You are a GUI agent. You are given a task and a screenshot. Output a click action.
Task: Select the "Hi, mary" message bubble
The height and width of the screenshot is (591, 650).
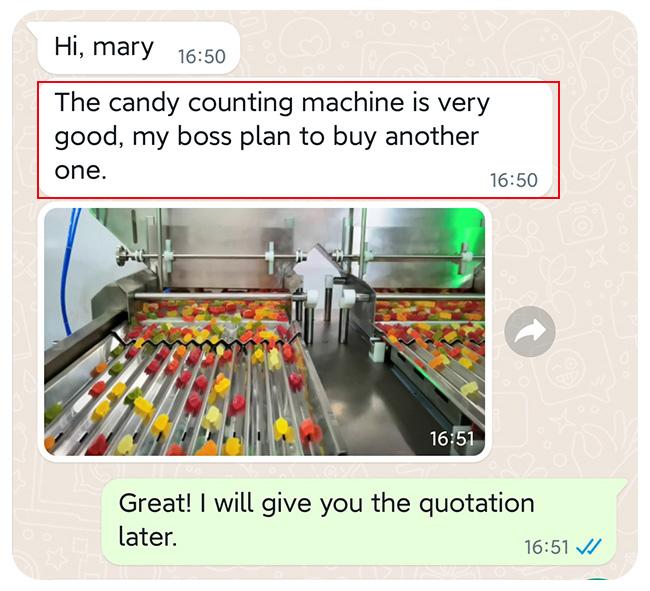tap(138, 48)
